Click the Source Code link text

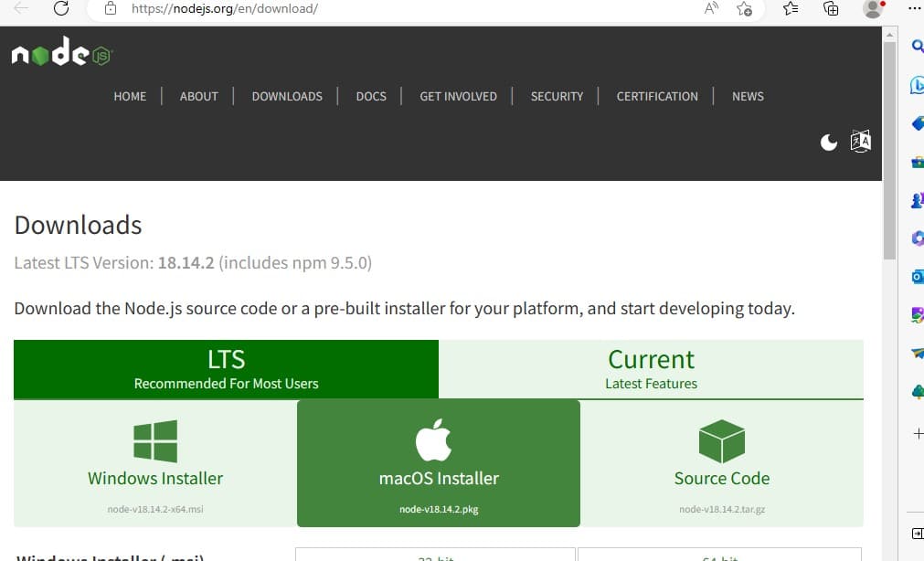coord(722,478)
